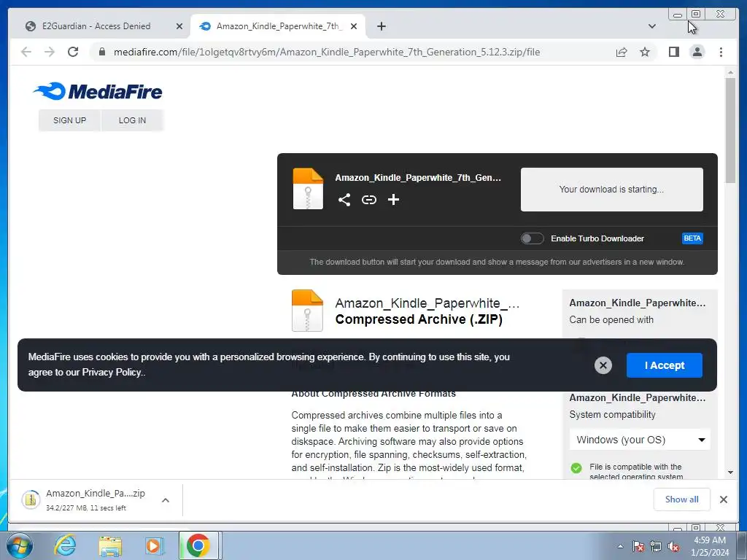Click the BETA badge
747x560 pixels.
click(692, 238)
